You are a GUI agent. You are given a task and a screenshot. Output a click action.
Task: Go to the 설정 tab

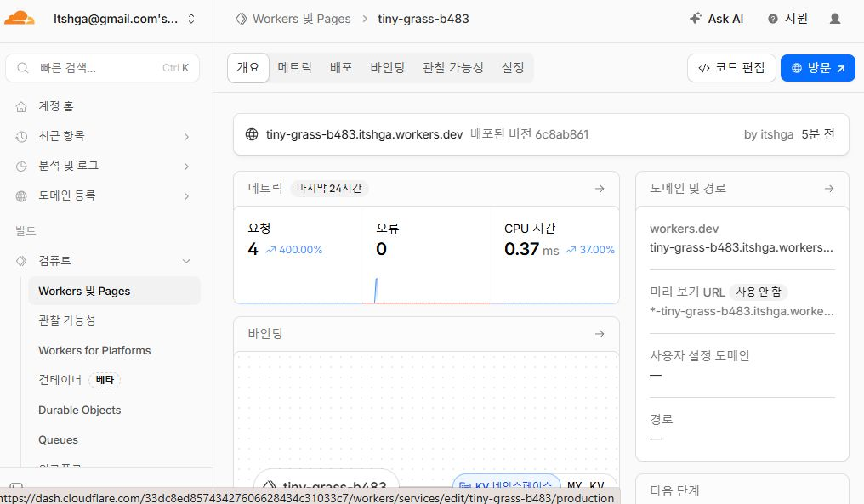tap(513, 68)
